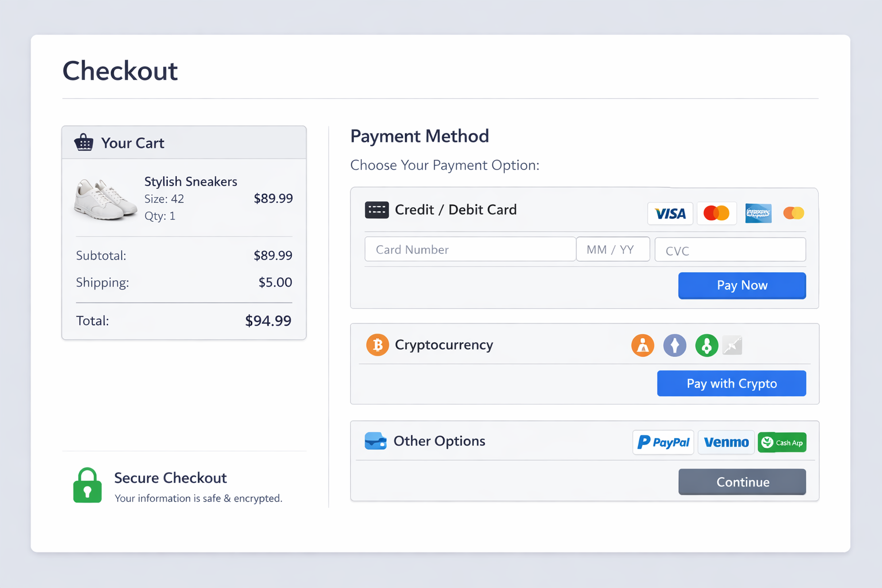Click the Visa card logo

(670, 214)
